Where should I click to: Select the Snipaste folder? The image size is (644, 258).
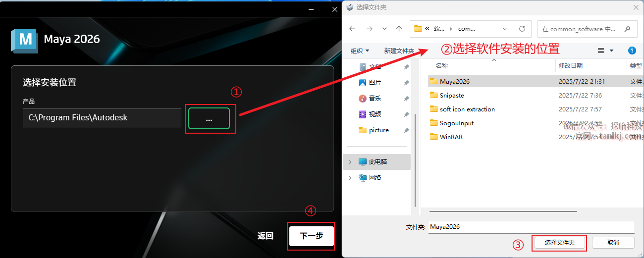coord(535,95)
